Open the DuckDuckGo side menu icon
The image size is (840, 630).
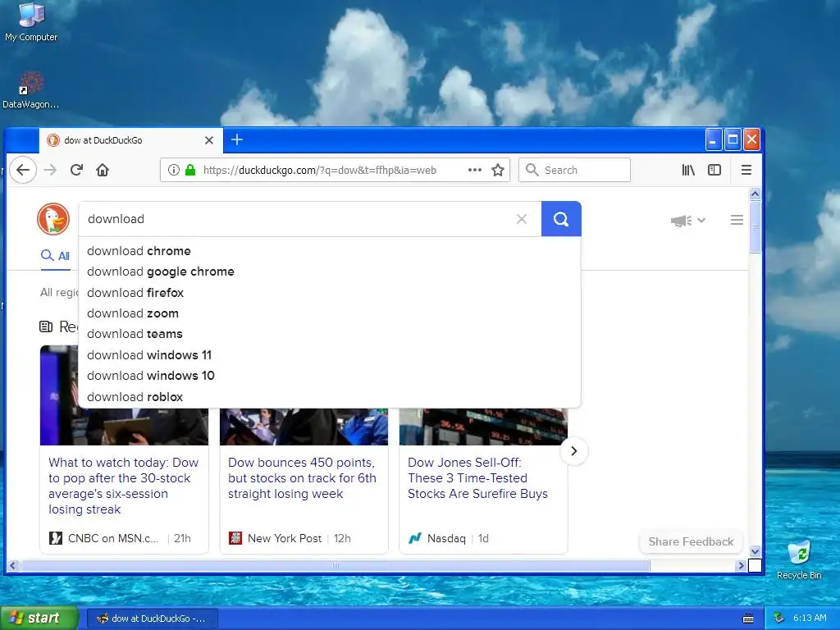[x=737, y=220]
